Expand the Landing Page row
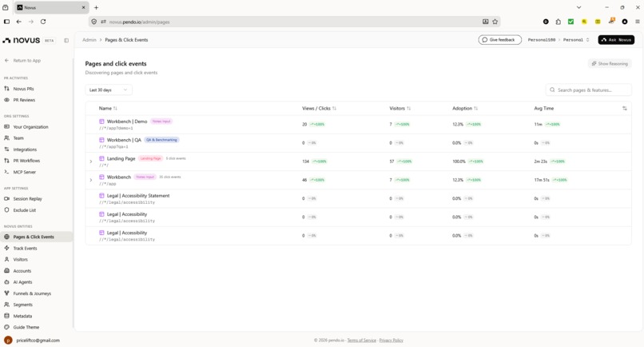 pyautogui.click(x=91, y=162)
